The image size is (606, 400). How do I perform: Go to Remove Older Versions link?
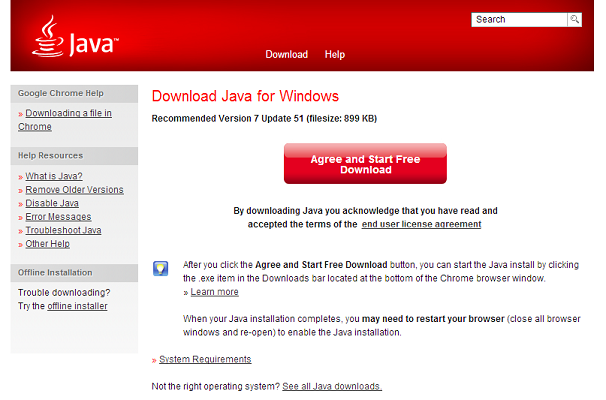coord(74,189)
